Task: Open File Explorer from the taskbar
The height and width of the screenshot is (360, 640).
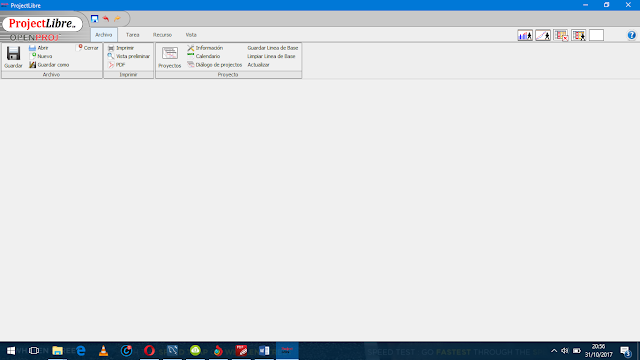Action: (57, 351)
